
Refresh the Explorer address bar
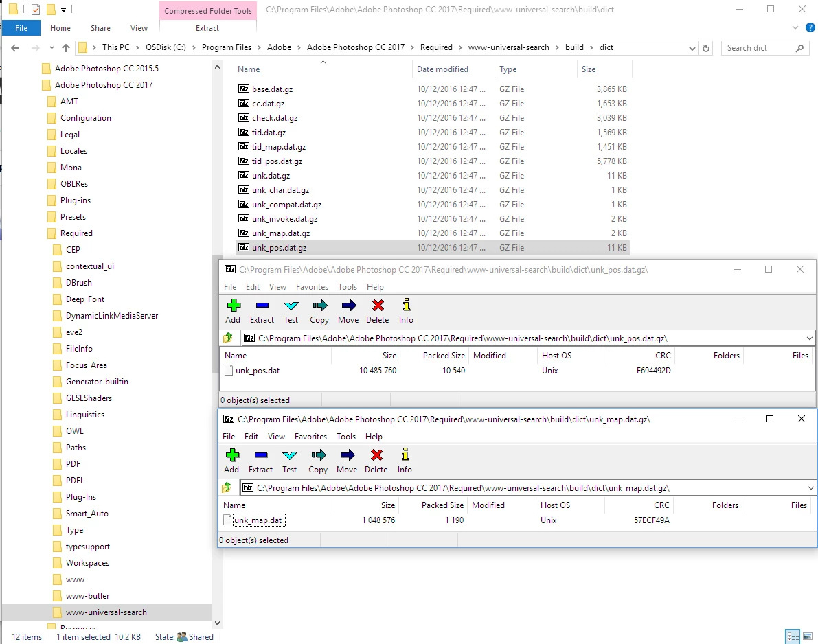coord(706,48)
